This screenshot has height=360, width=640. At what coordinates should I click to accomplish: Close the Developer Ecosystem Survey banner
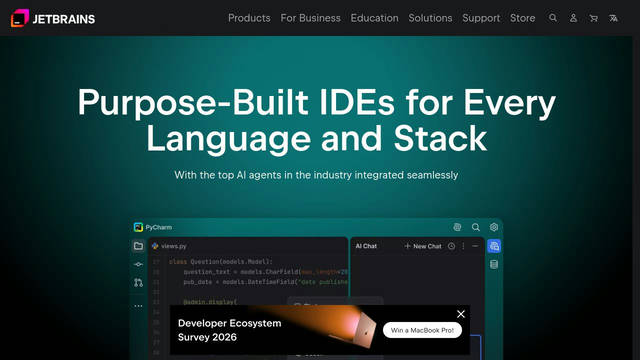pyautogui.click(x=461, y=314)
